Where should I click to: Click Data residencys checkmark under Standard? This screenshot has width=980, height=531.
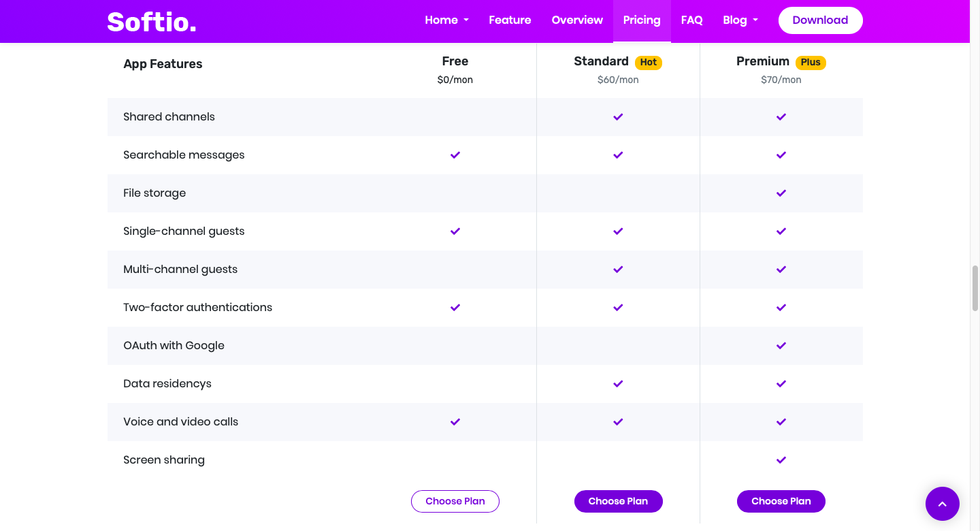[x=618, y=384]
